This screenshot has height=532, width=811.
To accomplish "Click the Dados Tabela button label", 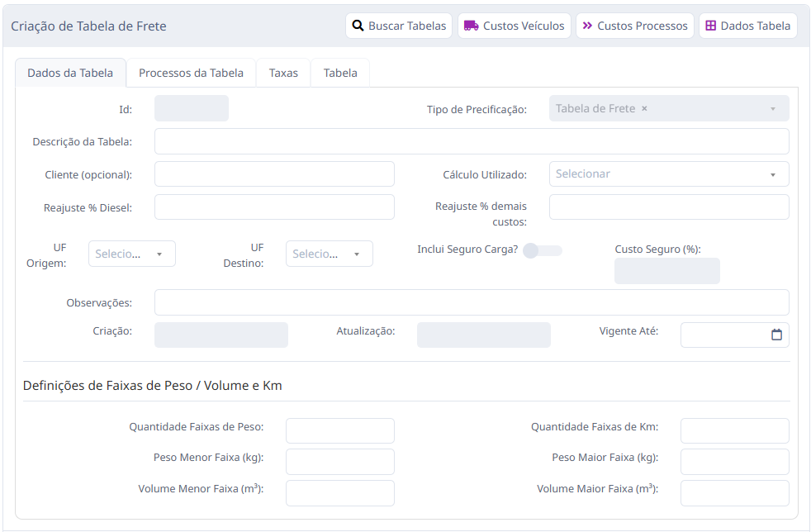I will [x=755, y=26].
